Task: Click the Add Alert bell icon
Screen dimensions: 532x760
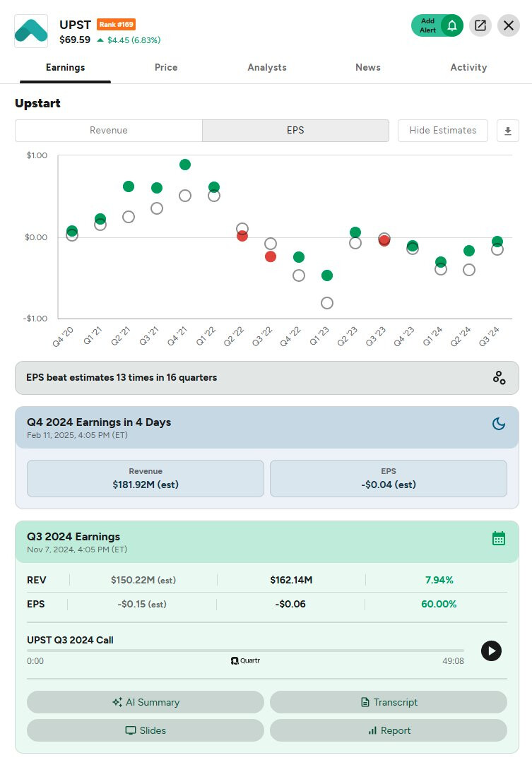Action: coord(451,25)
